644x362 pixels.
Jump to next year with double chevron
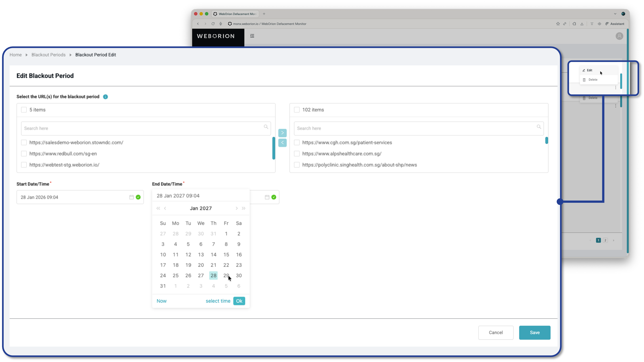point(244,208)
